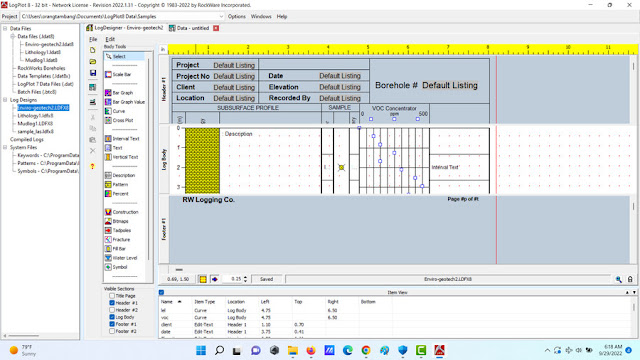The image size is (640, 360).
Task: Open the Windows menu
Action: [261, 16]
